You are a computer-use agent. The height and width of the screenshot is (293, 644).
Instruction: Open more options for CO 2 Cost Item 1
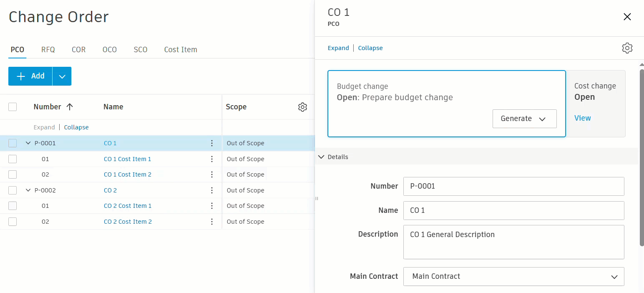coord(212,206)
